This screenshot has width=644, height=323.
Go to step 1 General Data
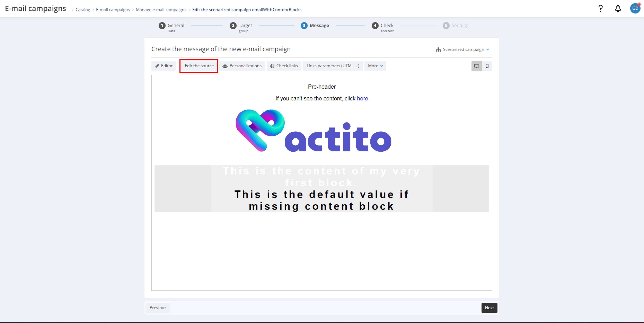pos(172,27)
